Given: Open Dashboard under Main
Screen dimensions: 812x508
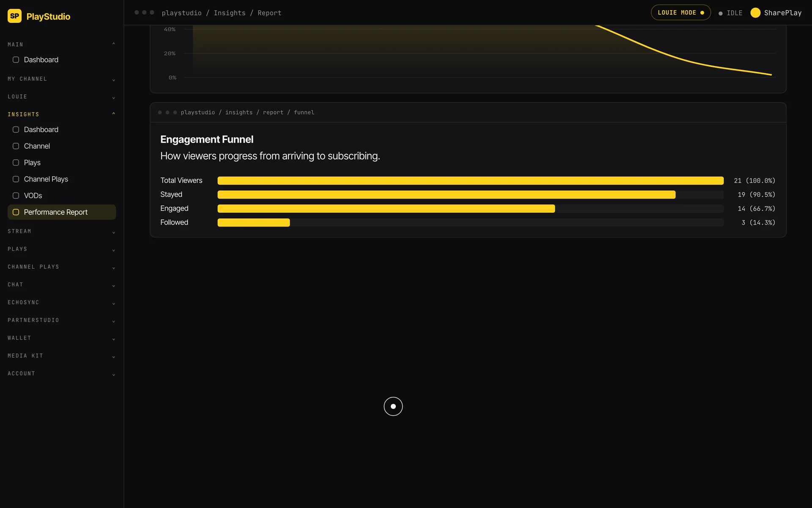Looking at the screenshot, I should [62, 60].
